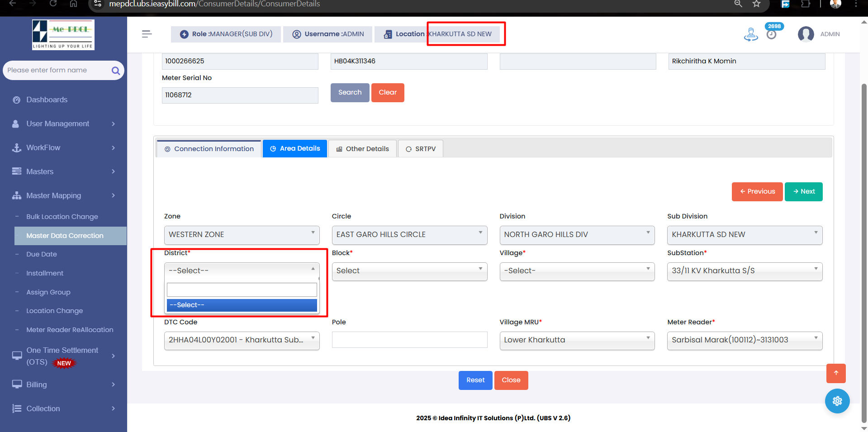868x432 pixels.
Task: Switch to Connection Information tab
Action: [209, 149]
